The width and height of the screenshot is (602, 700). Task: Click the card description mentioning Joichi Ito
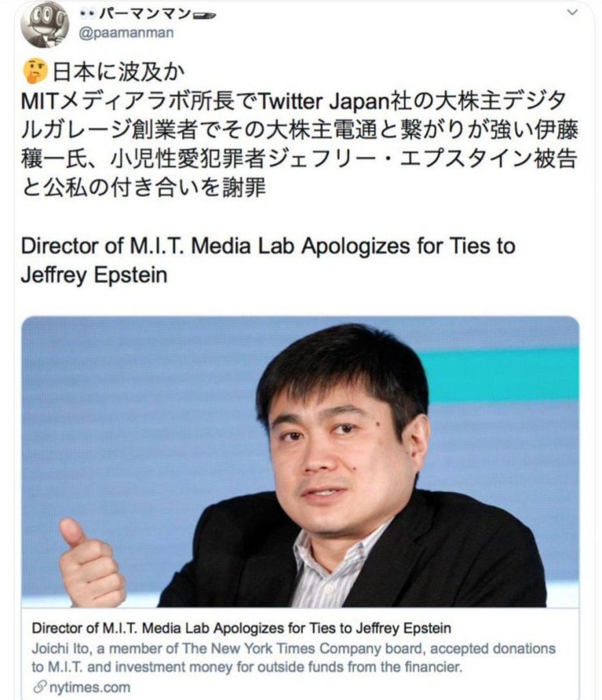pos(293,658)
